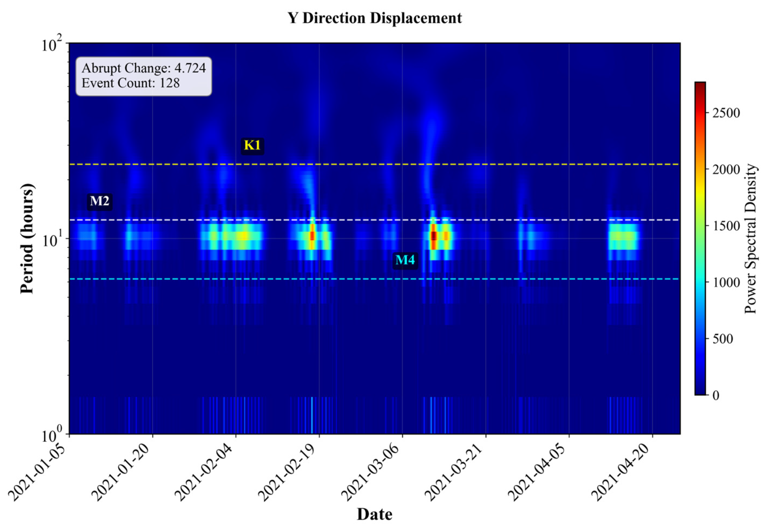770x532 pixels.
Task: Click the 2500 colorbar tick label
Action: 727,113
